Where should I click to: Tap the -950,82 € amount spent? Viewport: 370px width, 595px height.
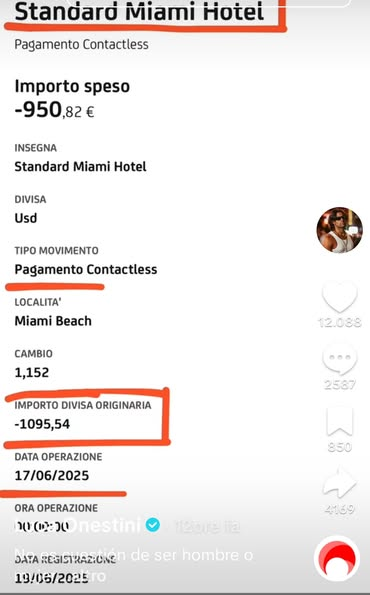tap(54, 110)
